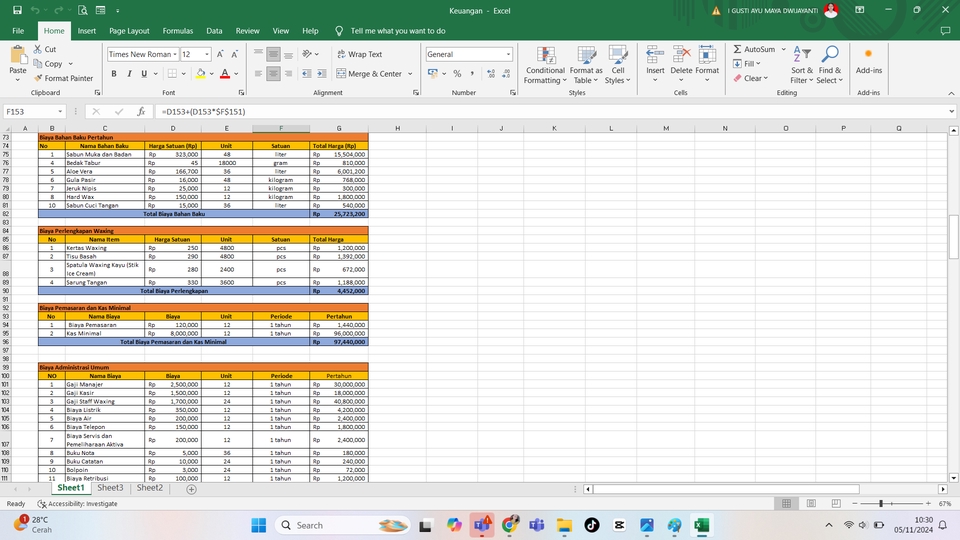This screenshot has width=960, height=540.
Task: Click the Increase Indent icon
Action: 322,73
